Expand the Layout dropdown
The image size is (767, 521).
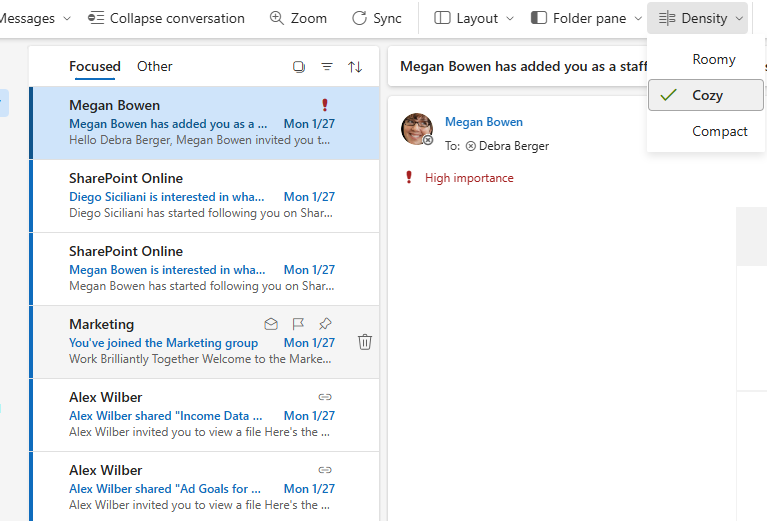474,18
